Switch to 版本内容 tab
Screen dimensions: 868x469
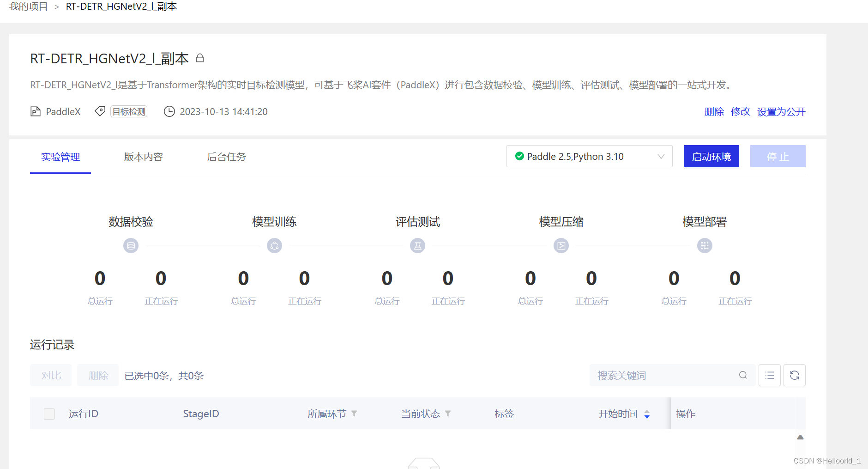coord(144,157)
